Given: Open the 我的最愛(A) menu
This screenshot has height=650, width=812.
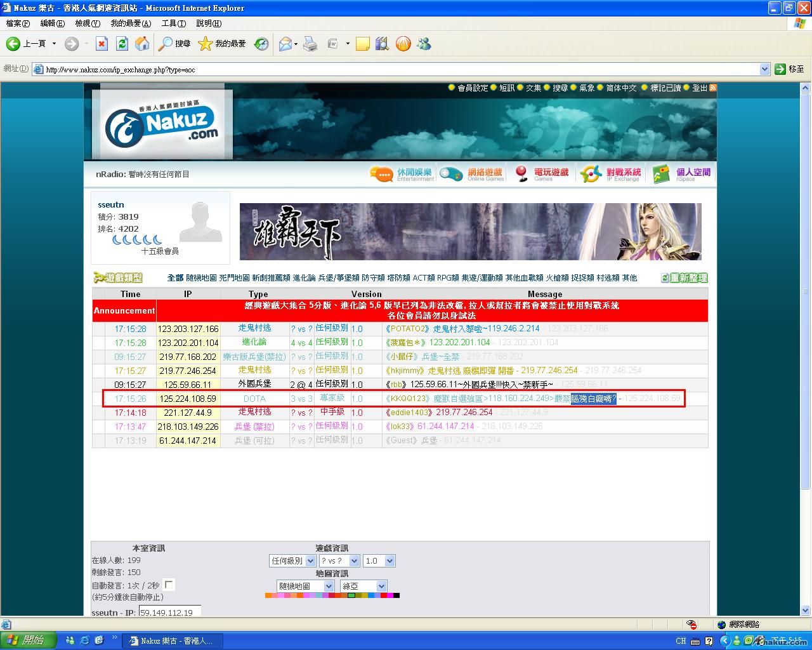Looking at the screenshot, I should point(131,23).
